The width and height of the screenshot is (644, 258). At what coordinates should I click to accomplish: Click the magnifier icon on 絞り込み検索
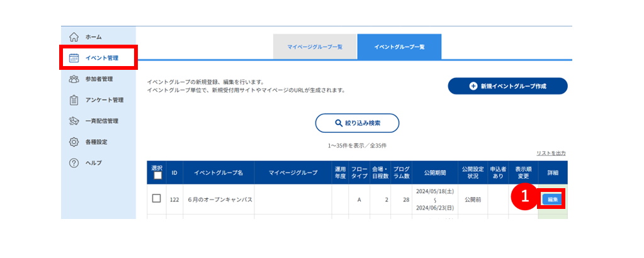[339, 123]
